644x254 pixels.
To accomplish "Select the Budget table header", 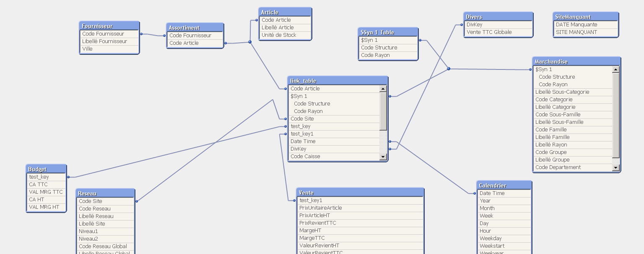I will coord(46,169).
